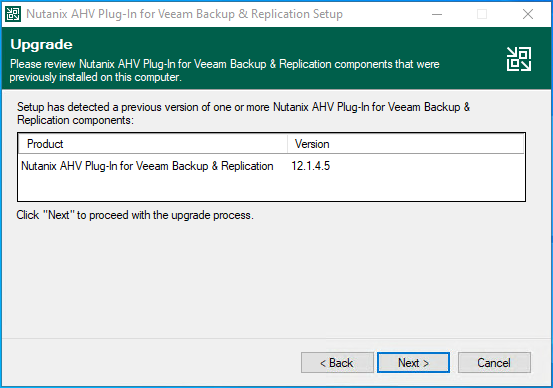Click blank area inside the components list
Screen dimensions: 553x388
tap(272, 188)
